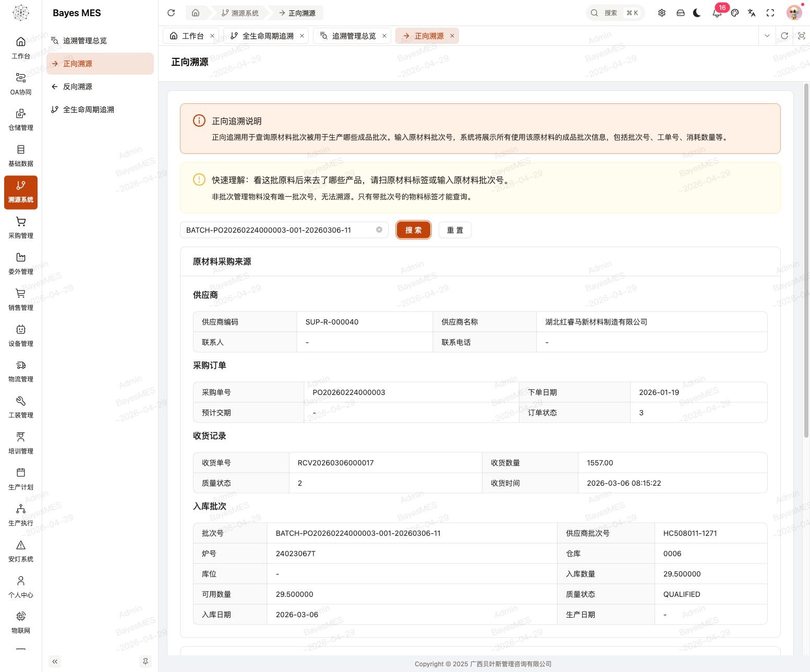Viewport: 810px width, 672px height.
Task: Clear the batch number input
Action: coord(379,230)
